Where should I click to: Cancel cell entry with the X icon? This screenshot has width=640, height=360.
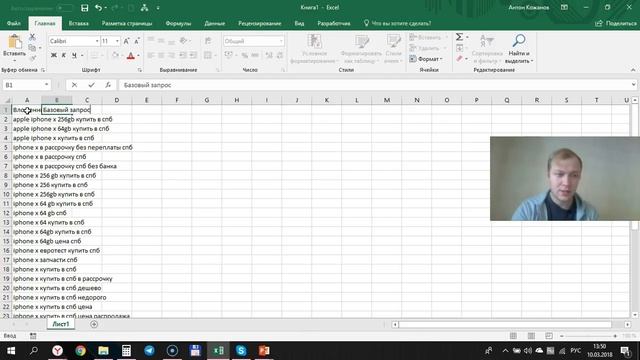click(x=74, y=85)
